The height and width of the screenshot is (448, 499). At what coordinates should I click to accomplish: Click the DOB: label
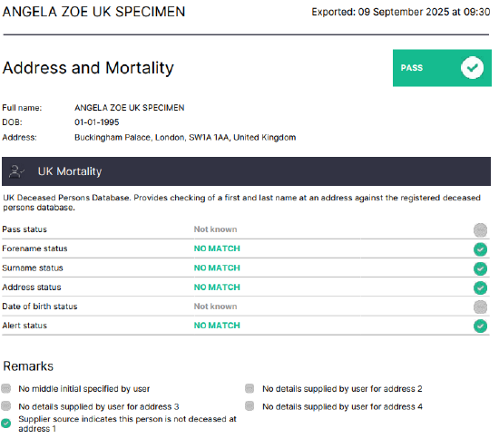tap(12, 122)
